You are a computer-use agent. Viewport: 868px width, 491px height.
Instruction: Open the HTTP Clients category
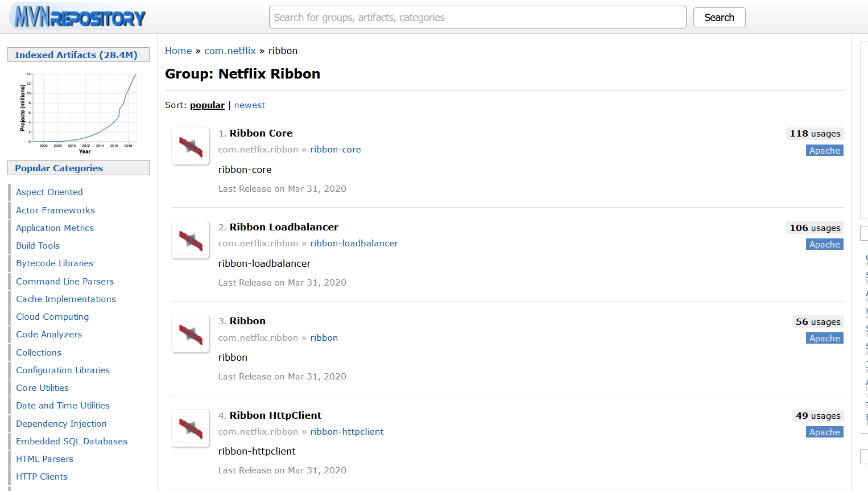42,477
